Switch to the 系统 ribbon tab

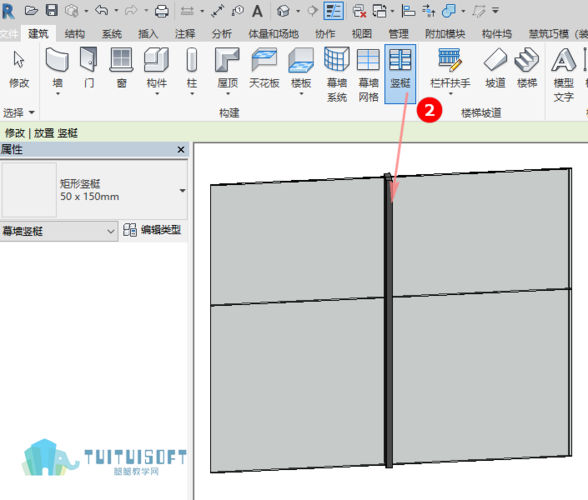(112, 34)
